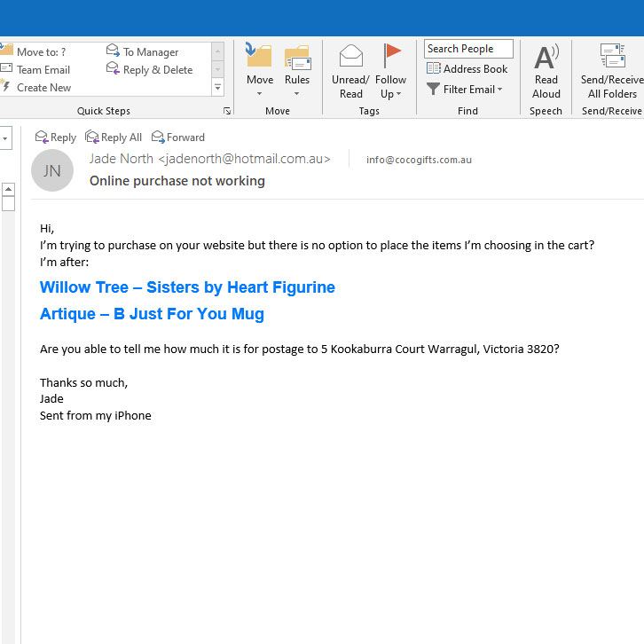The image size is (644, 644).
Task: Expand the Quick Steps gallery more arrow
Action: point(217,88)
